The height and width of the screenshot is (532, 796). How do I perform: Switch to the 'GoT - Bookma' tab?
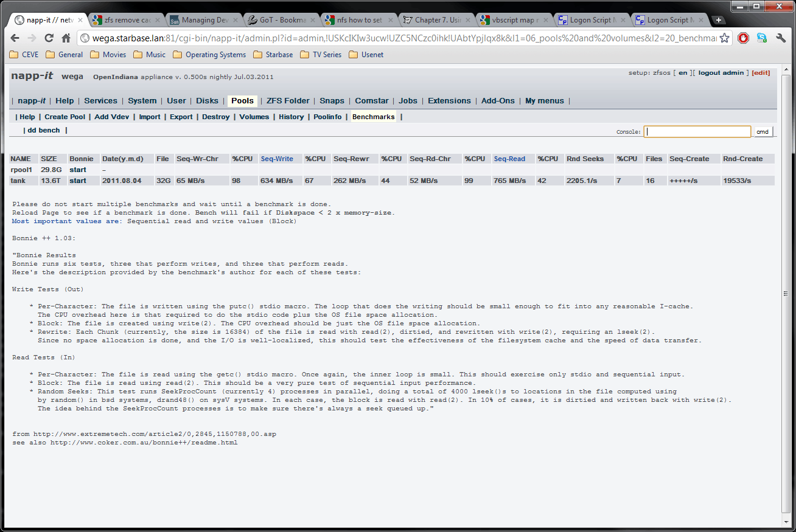point(281,20)
